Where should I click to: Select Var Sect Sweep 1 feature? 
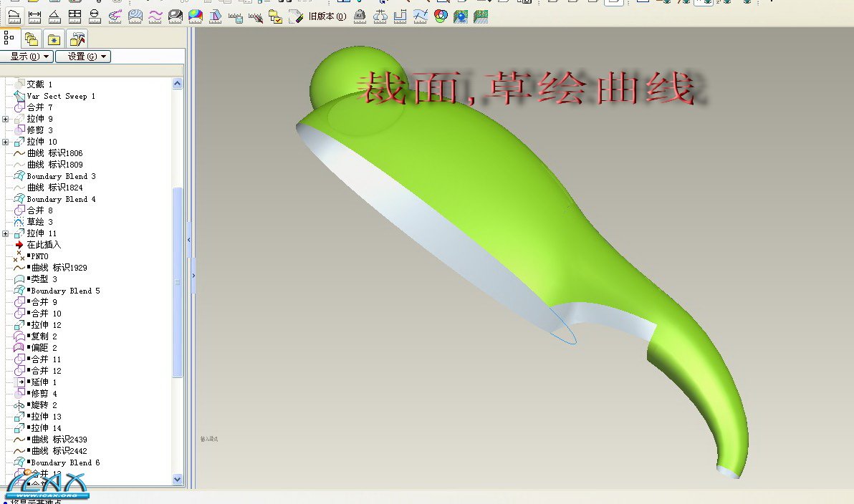click(61, 96)
